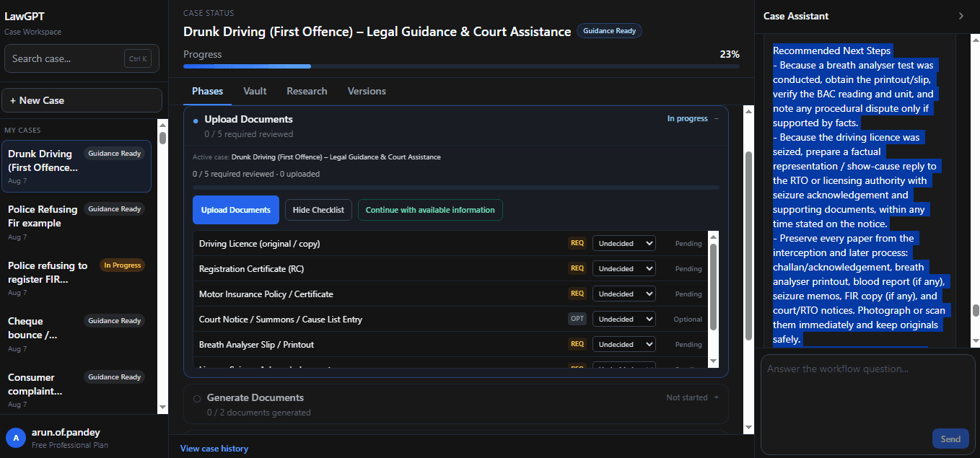Open Police refusing to register FIR case
The height and width of the screenshot is (458, 980).
pos(76,278)
